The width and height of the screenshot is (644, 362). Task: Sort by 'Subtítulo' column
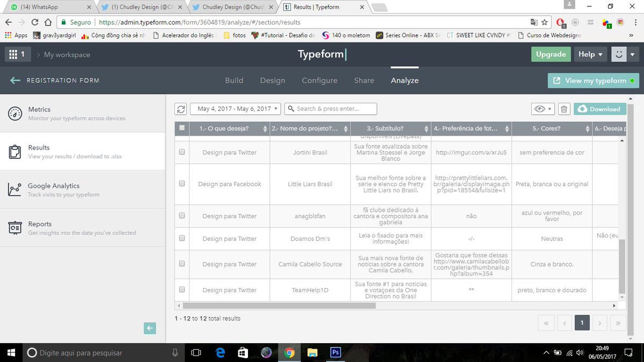tap(427, 129)
